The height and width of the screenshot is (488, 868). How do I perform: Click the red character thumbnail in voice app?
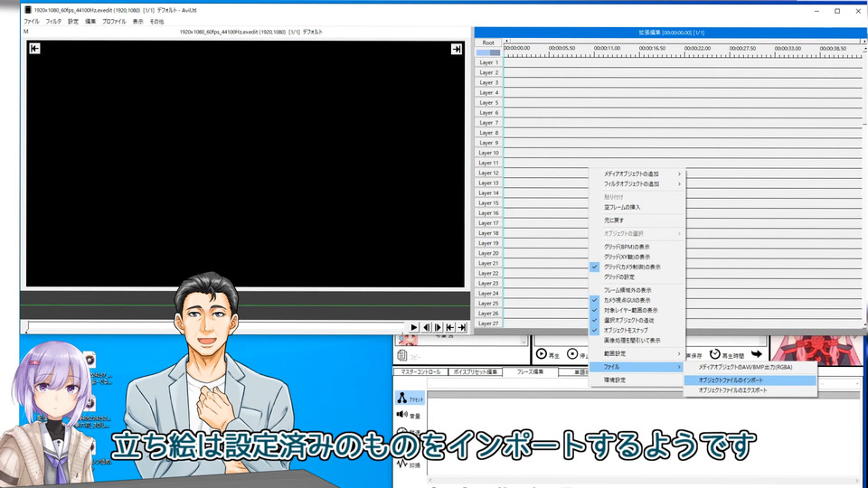point(816,350)
